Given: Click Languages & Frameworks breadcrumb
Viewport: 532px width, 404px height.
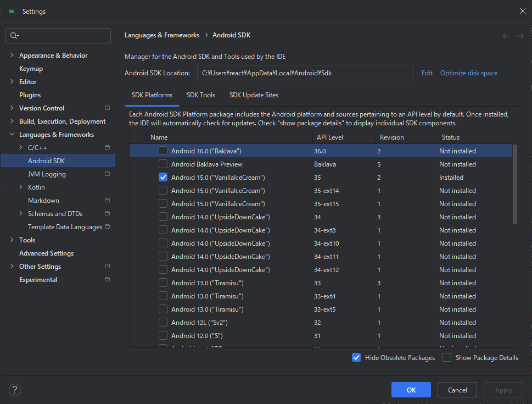Looking at the screenshot, I should coord(162,35).
